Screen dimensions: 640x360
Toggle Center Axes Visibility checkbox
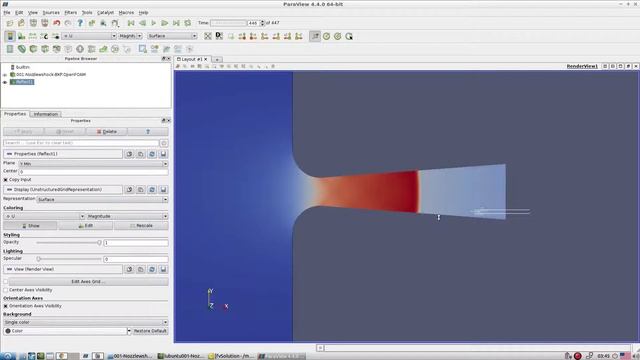point(6,290)
